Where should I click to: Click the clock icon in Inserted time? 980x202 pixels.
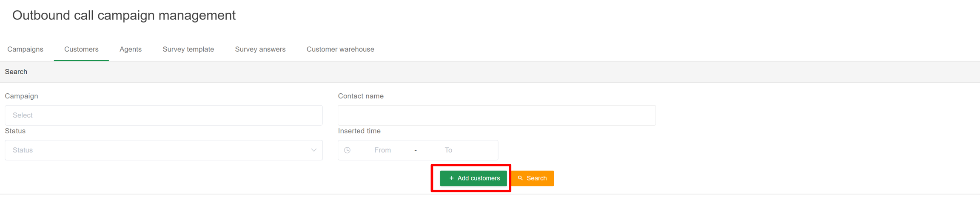tap(347, 150)
